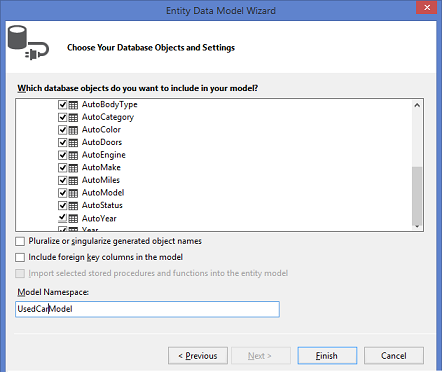Select the AutoEngine table icon
This screenshot has height=372, width=442.
point(73,155)
